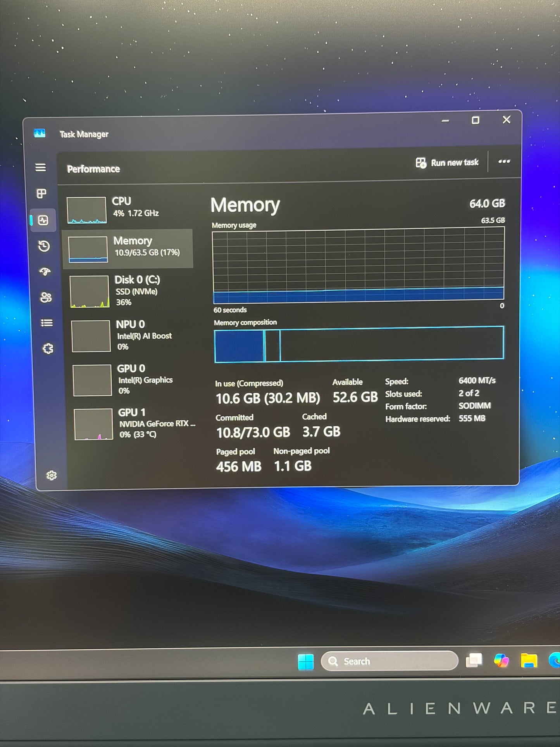The height and width of the screenshot is (747, 560).
Task: Click the Slots used value 2 of 2
Action: 469,393
